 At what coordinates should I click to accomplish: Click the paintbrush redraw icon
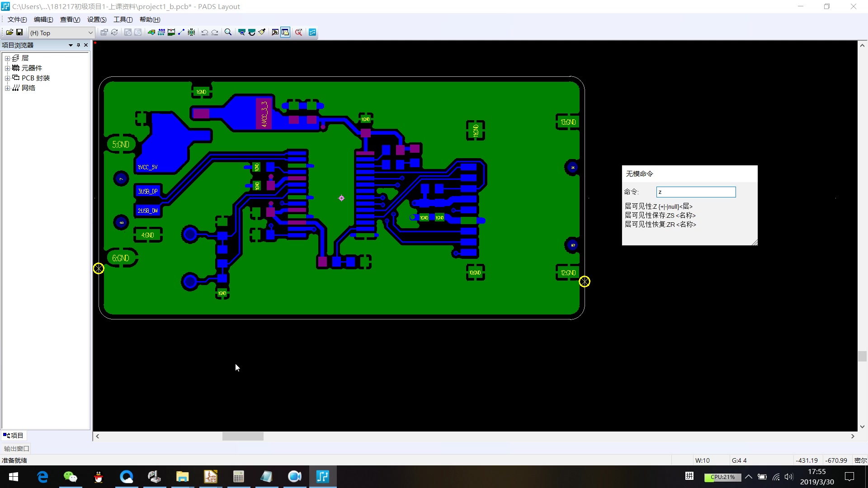point(262,32)
